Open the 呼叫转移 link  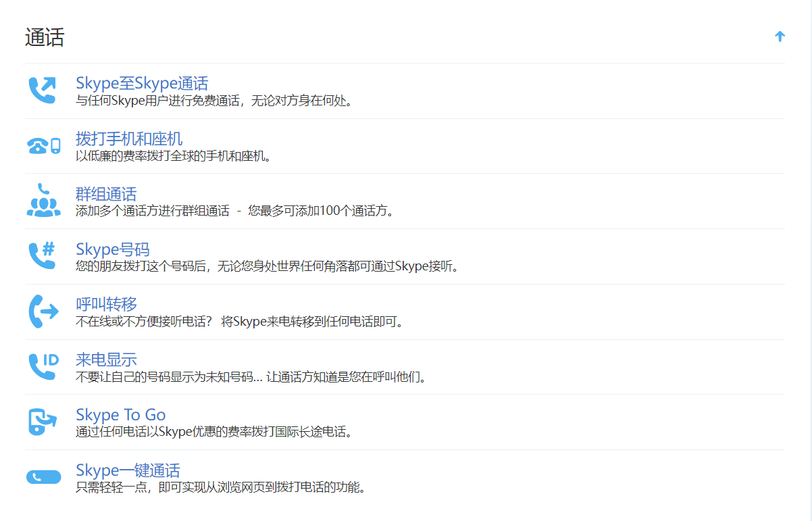point(106,305)
